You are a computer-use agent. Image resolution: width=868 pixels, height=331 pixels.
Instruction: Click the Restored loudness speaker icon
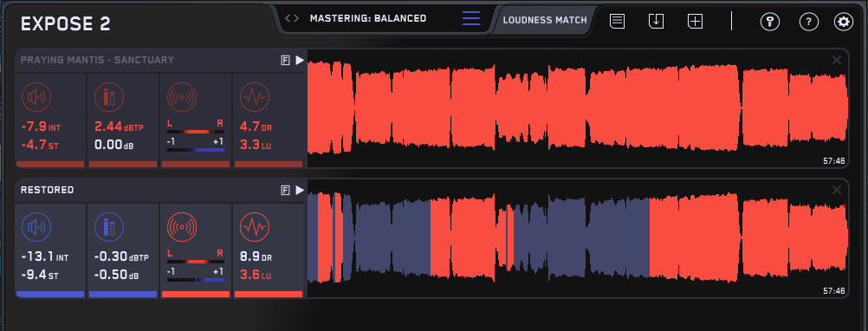pos(36,228)
